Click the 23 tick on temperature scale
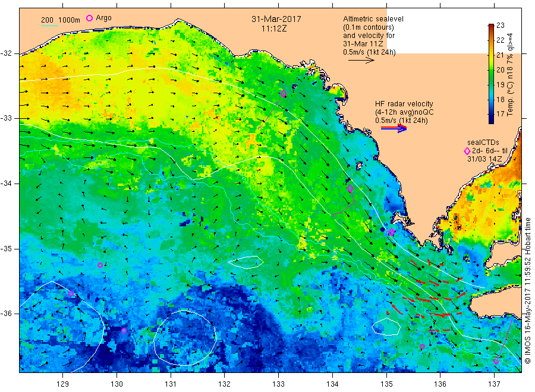Screen dimensions: 535x392 click(x=500, y=25)
